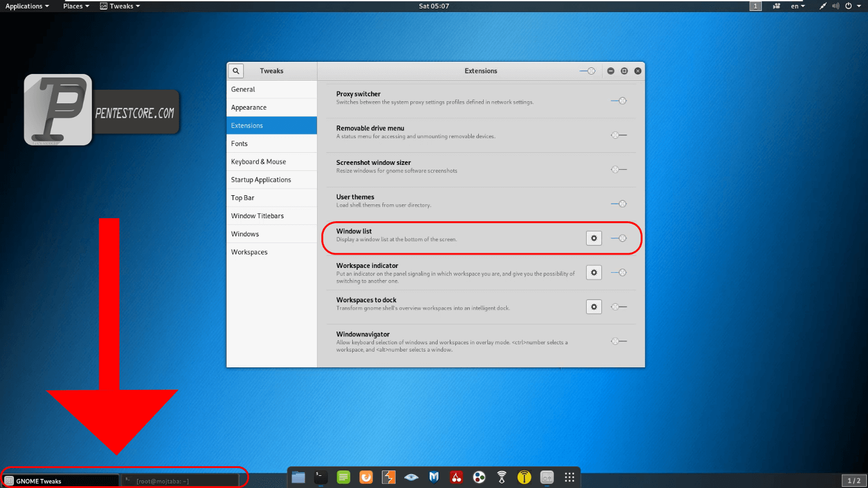Open the GNOME Tweaks icon in dock
868x488 pixels.
(x=547, y=477)
